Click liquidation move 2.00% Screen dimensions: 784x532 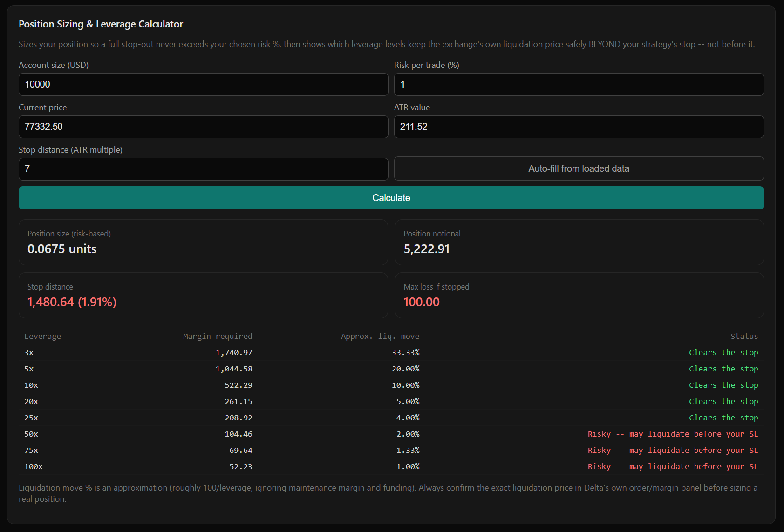tap(408, 434)
